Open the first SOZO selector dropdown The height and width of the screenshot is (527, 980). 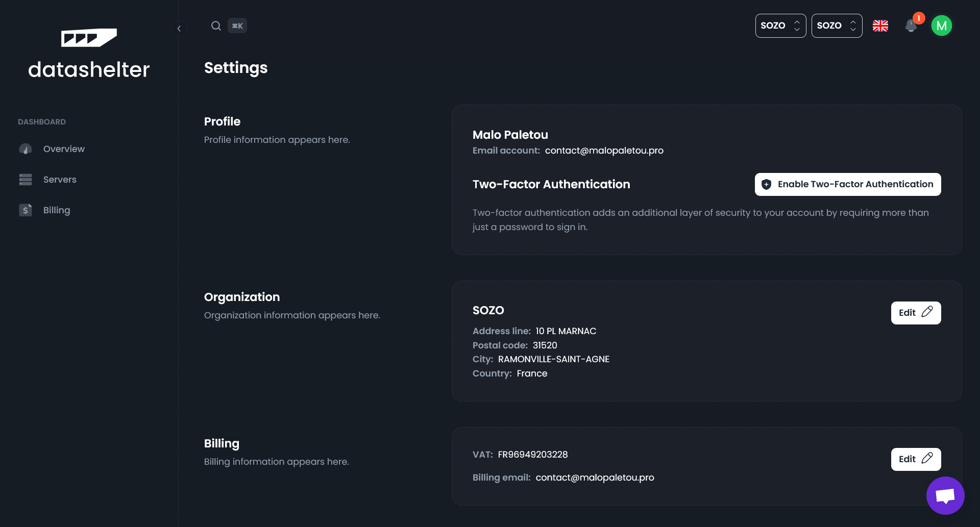tap(780, 26)
